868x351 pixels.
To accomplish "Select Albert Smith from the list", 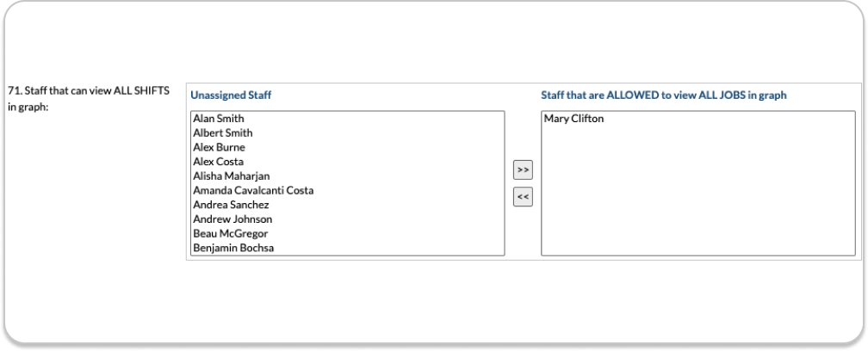I will point(223,133).
